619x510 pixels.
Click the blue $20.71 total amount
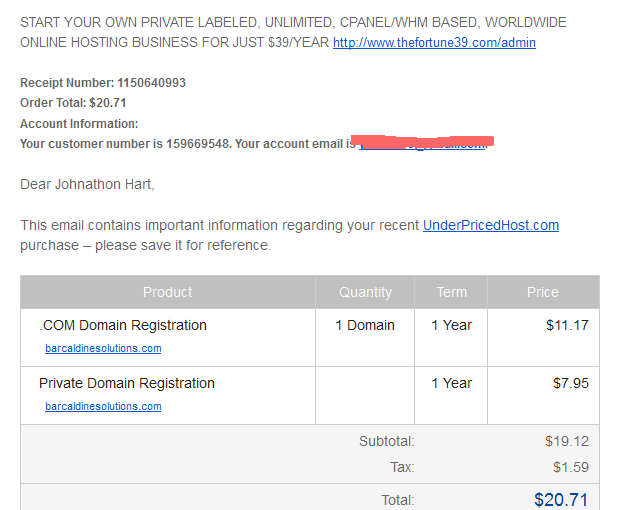coord(561,499)
